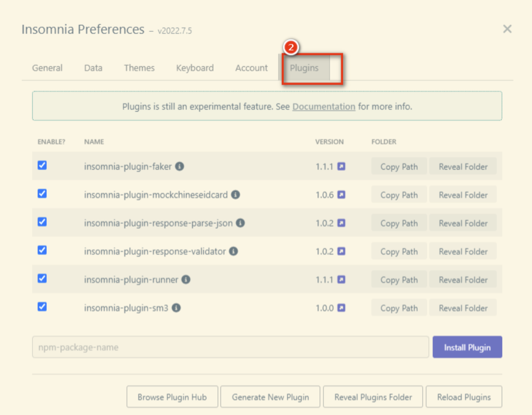Focus the npm-package-name input field
Viewport: 532px width, 415px height.
[231, 347]
